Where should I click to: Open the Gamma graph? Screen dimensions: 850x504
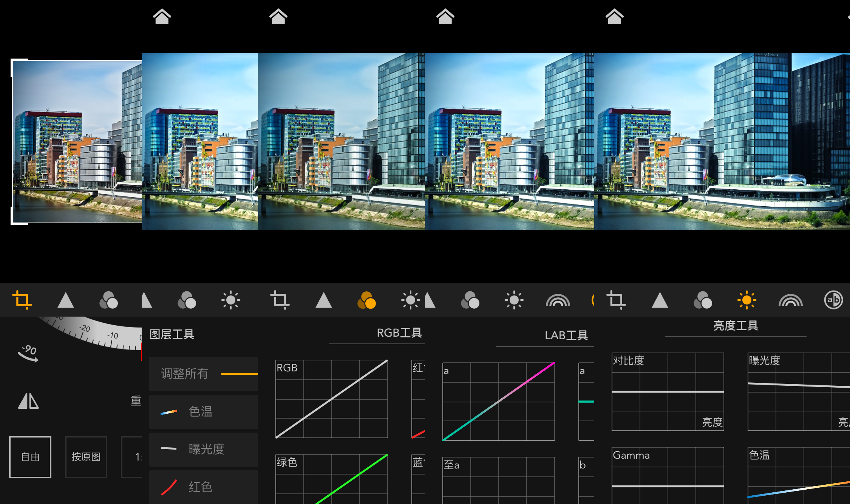(x=668, y=476)
